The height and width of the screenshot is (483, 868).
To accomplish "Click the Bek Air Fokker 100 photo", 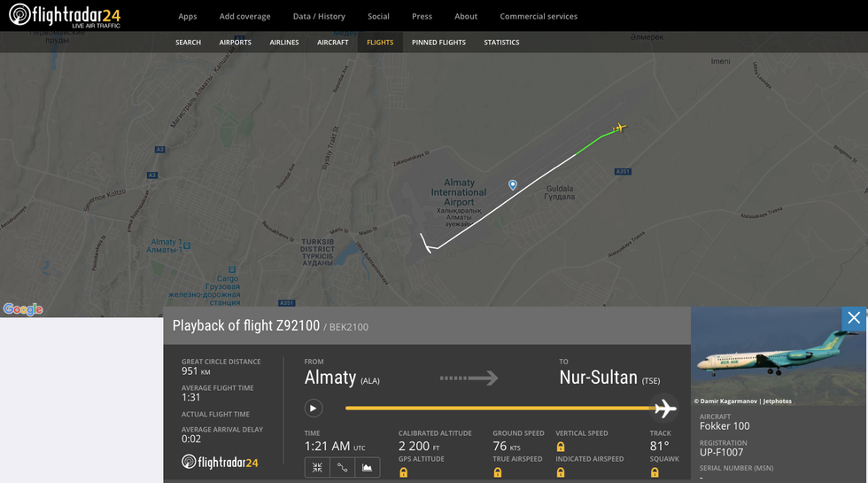I will [779, 356].
